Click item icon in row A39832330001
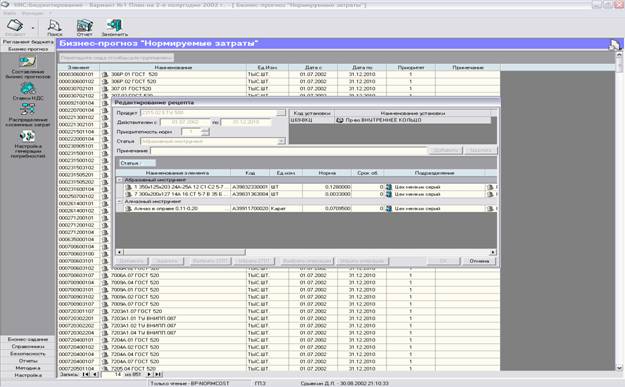This screenshot has width=625, height=387. [x=129, y=187]
